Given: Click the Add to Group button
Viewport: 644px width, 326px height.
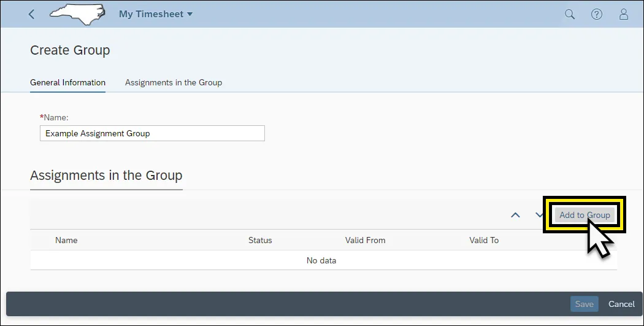Looking at the screenshot, I should (x=585, y=215).
